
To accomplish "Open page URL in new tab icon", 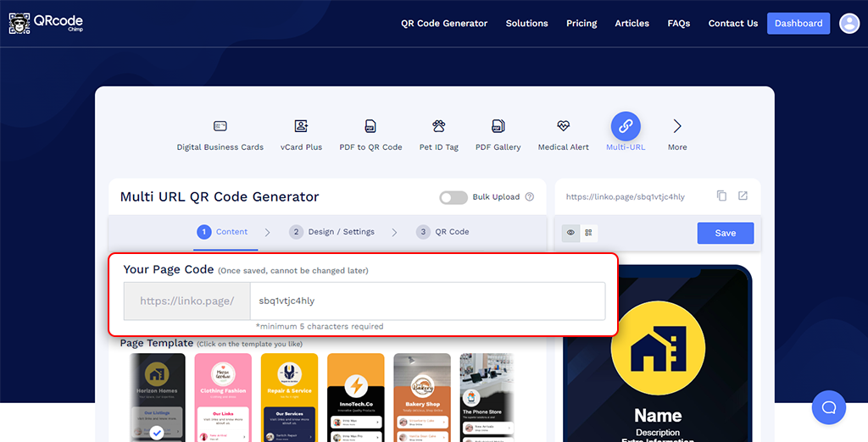I will click(743, 196).
